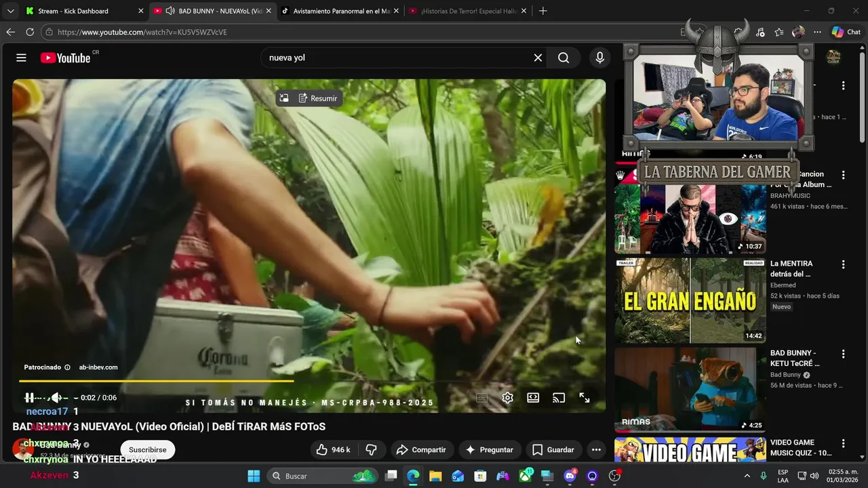Image resolution: width=868 pixels, height=488 pixels.
Task: Switch to theater mode in the player
Action: (x=533, y=398)
